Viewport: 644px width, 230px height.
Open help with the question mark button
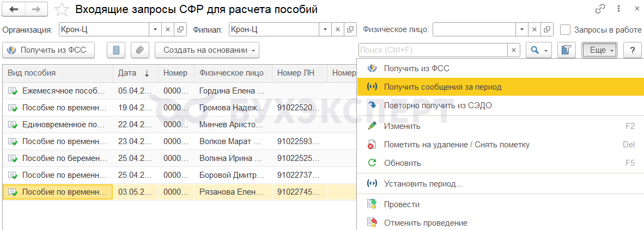pos(632,50)
